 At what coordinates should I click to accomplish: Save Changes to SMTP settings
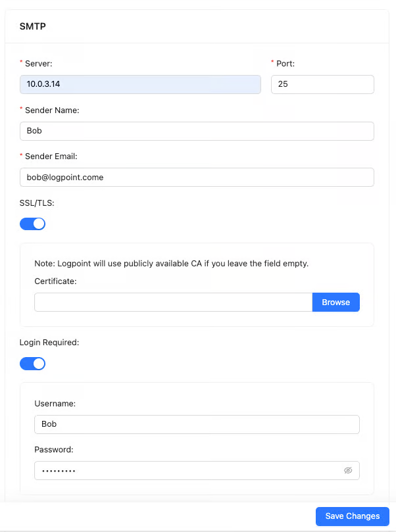(x=352, y=516)
